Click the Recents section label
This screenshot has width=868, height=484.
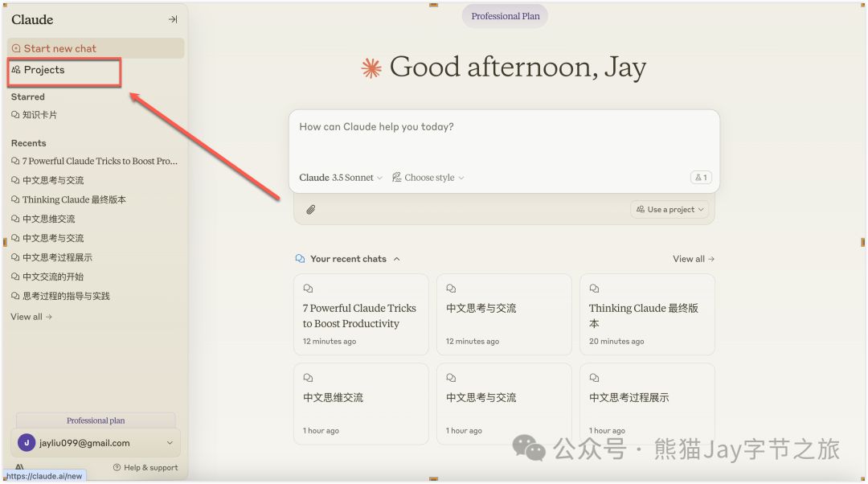pyautogui.click(x=28, y=143)
